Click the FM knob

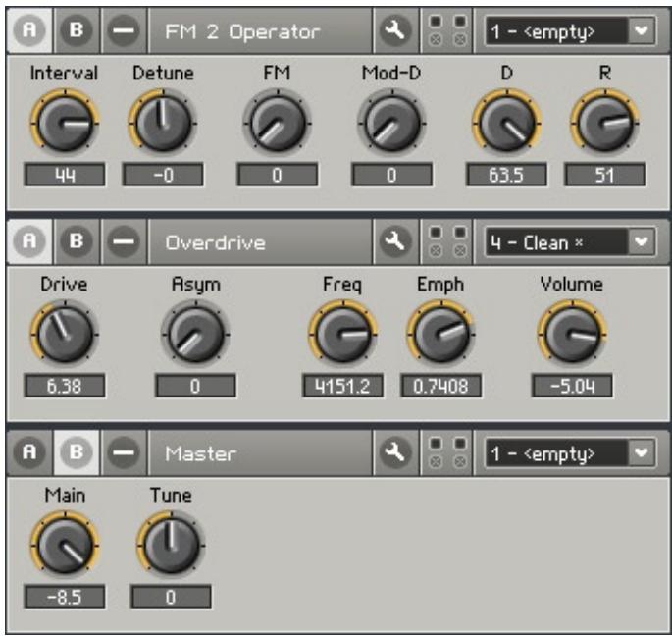click(x=278, y=123)
